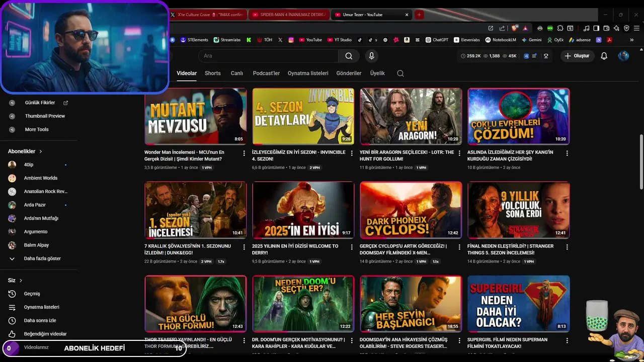Open options menu for KANG'İN zaman çizgisi video
Image resolution: width=644 pixels, height=362 pixels.
pos(567,153)
